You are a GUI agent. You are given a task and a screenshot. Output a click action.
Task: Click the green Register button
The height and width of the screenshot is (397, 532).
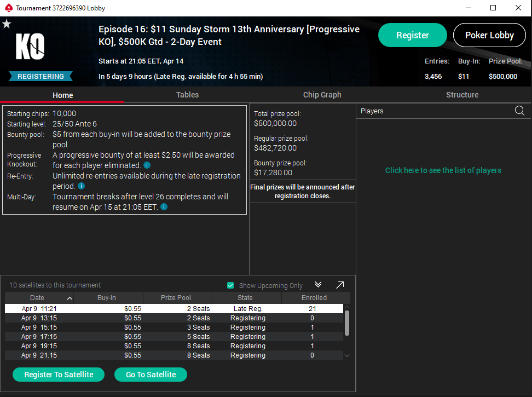413,35
